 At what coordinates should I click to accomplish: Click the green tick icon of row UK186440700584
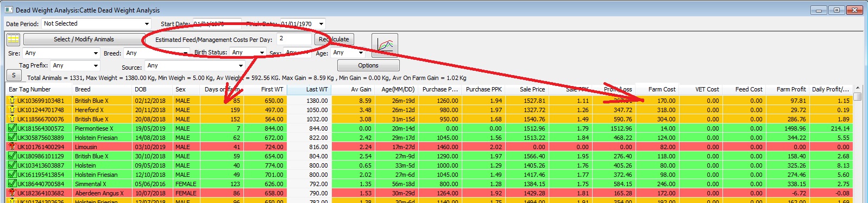tap(12, 184)
